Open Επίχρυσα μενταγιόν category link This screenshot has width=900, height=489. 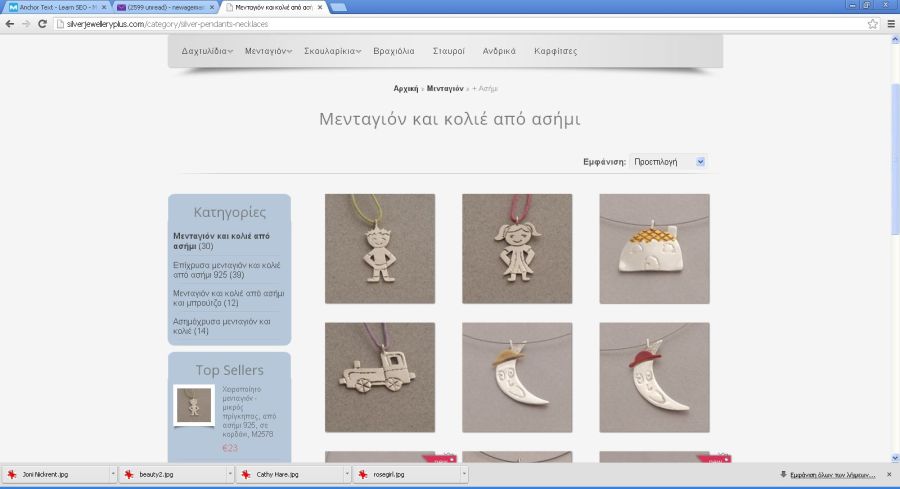208,270
